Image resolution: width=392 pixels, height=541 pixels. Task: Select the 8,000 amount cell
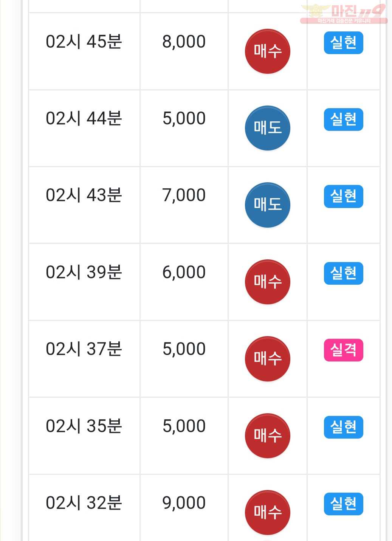coord(184,51)
